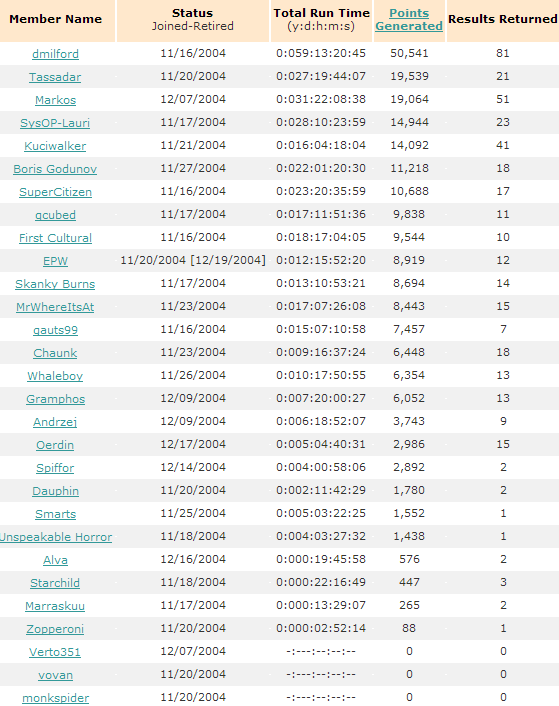Screen dimensions: 559x706
Task: Sort by Points Generated column header
Action: 409,20
